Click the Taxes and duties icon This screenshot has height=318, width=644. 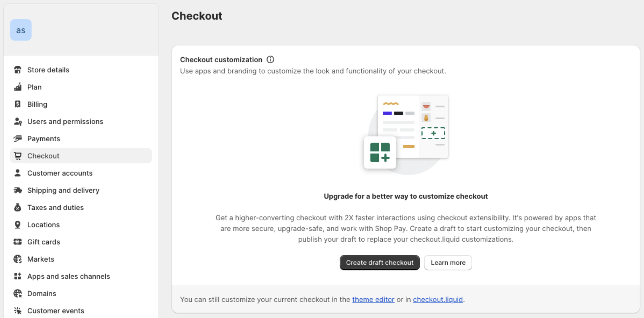point(18,207)
